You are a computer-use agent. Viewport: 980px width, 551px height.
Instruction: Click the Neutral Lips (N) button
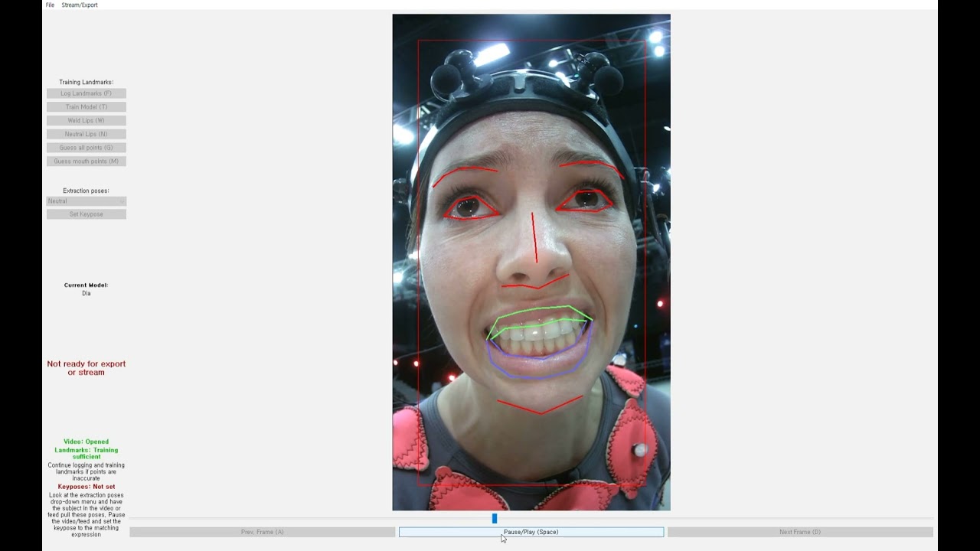87,134
